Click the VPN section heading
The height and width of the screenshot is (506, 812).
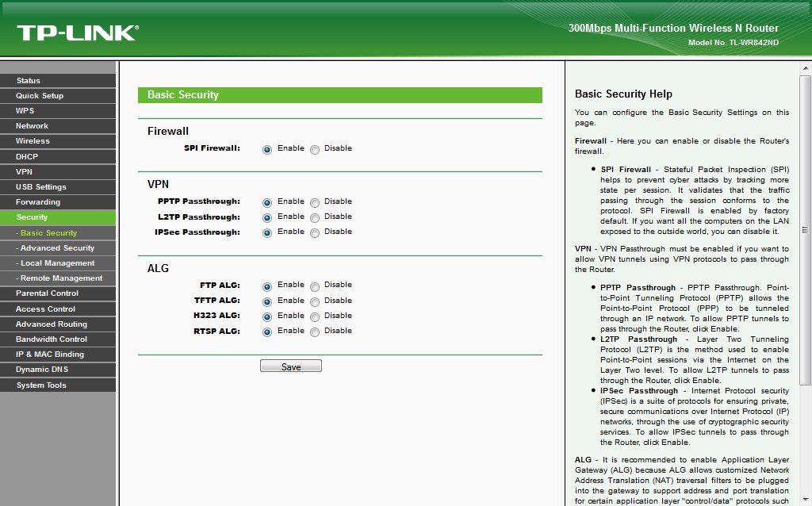158,184
